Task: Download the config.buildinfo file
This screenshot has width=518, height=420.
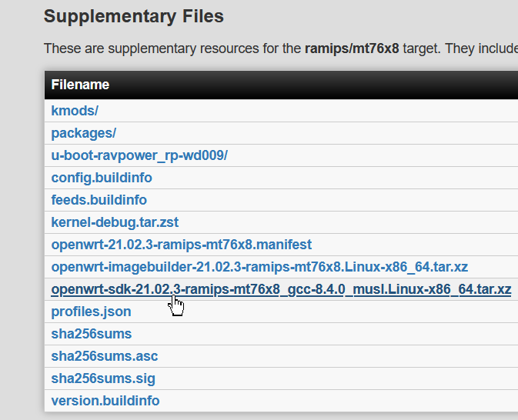Action: pos(102,178)
